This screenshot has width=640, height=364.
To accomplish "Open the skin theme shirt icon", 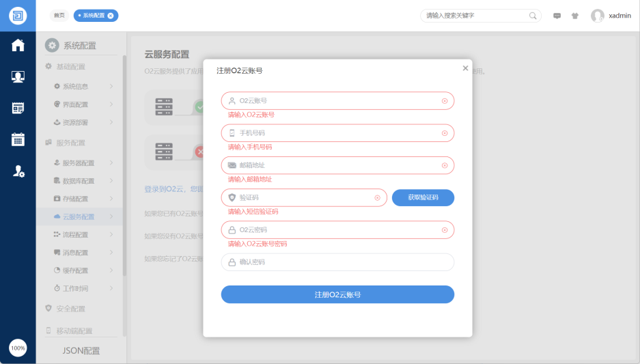I will (574, 16).
